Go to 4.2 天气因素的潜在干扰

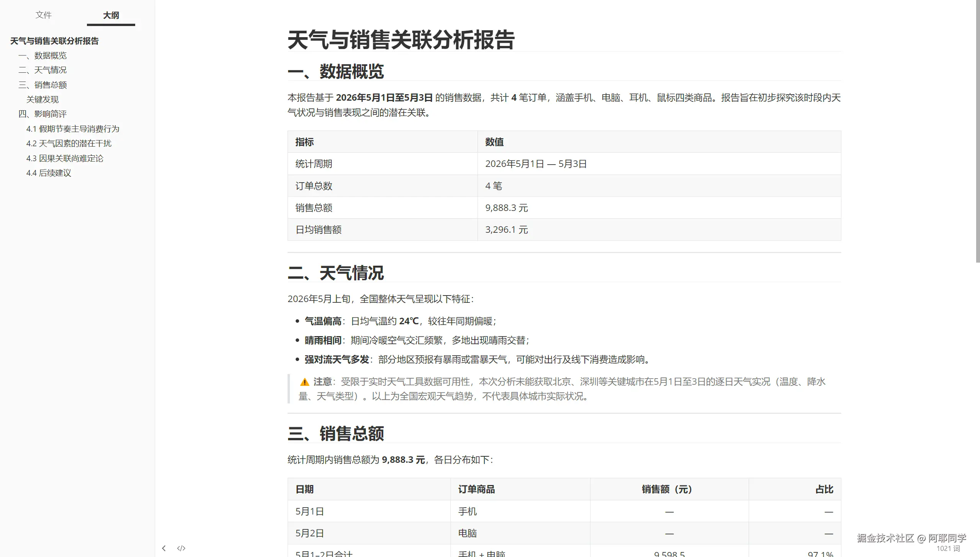69,144
